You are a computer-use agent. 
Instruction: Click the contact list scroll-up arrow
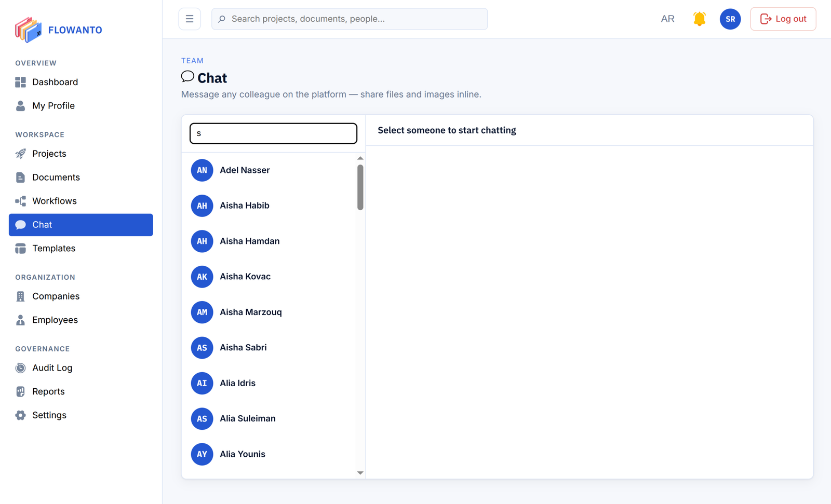360,158
